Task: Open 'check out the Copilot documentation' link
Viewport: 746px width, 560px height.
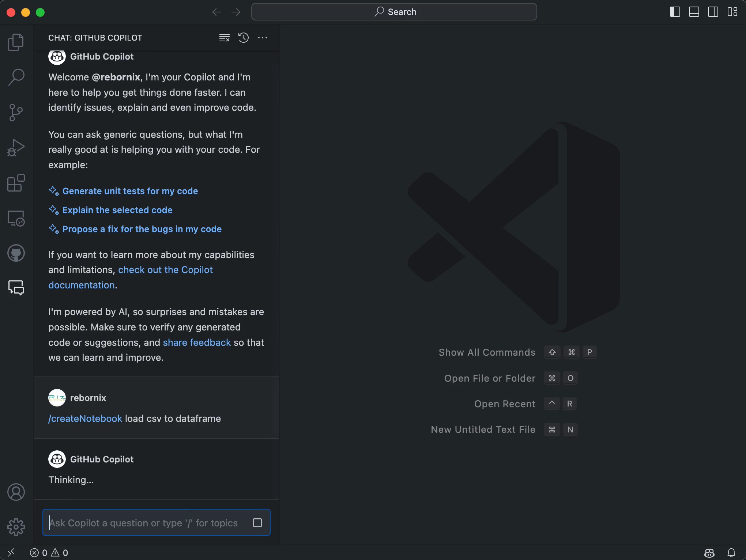Action: 165,270
